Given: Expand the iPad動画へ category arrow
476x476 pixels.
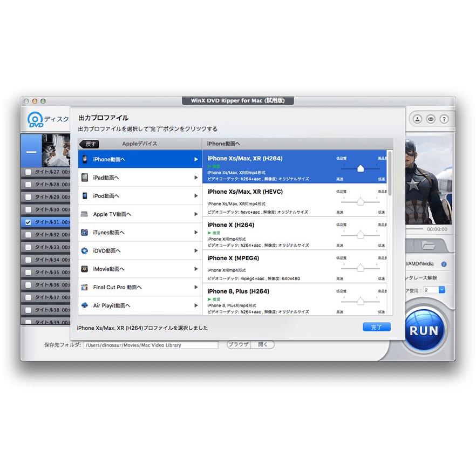Looking at the screenshot, I should click(x=196, y=177).
